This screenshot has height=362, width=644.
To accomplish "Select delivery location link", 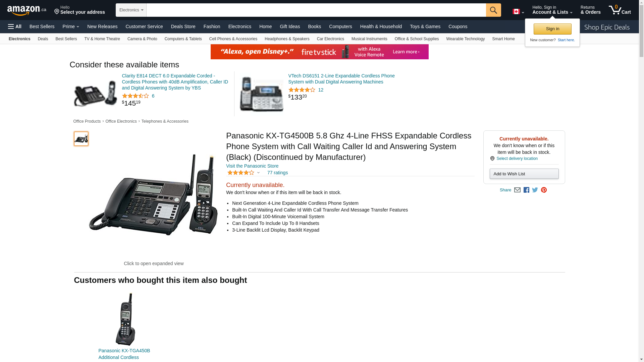I will click(517, 159).
